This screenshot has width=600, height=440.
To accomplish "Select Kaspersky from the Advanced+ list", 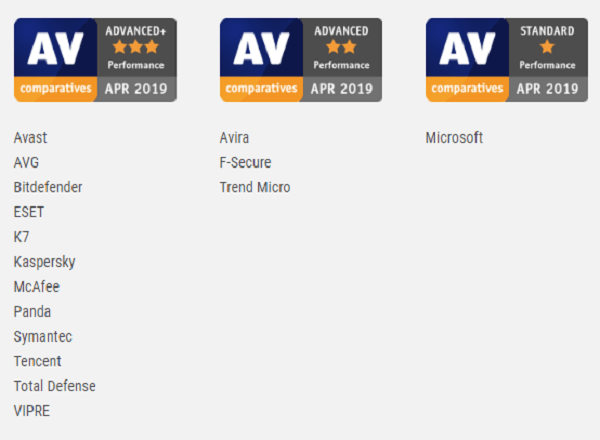I will click(x=44, y=262).
